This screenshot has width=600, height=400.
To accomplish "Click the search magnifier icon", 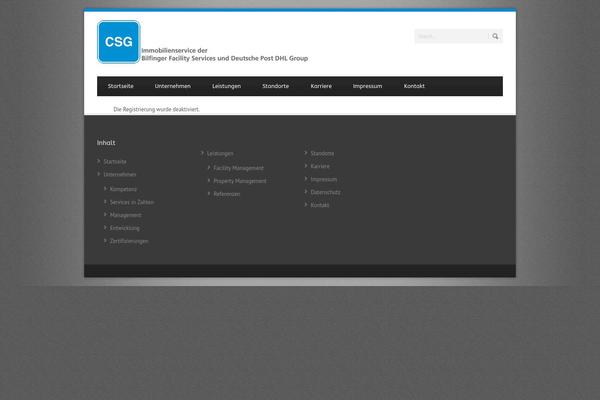I will (x=495, y=36).
